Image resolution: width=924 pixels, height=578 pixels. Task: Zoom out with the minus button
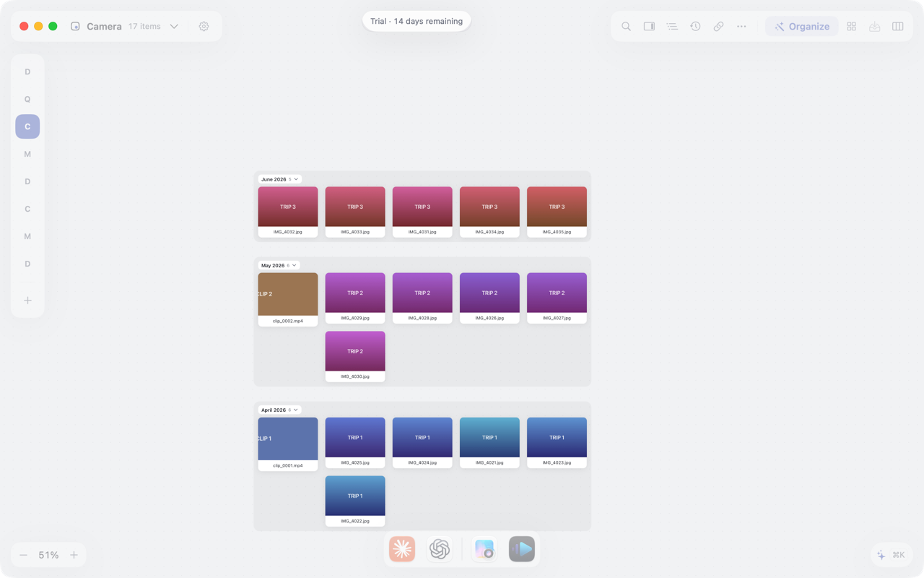point(23,555)
